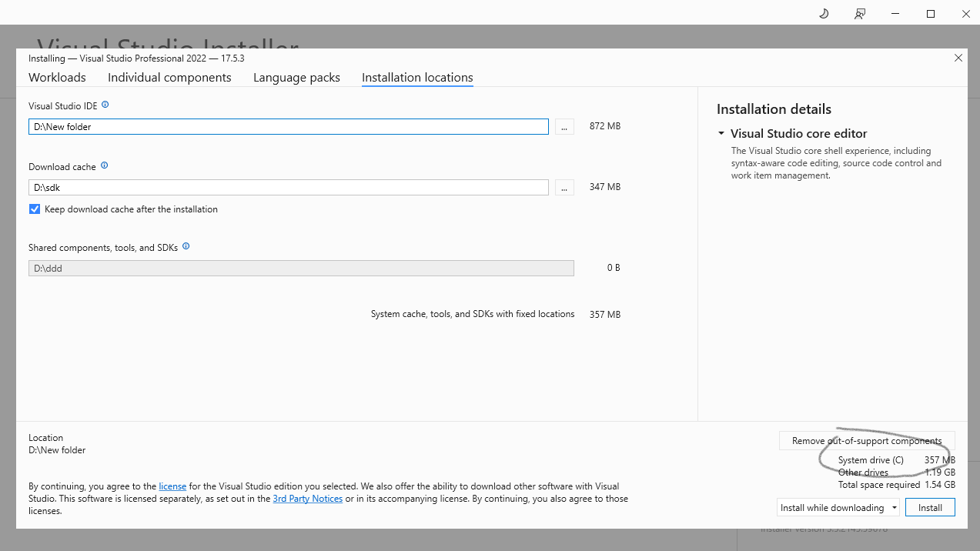The height and width of the screenshot is (551, 980).
Task: Click the Installation details heading
Action: coord(774,109)
